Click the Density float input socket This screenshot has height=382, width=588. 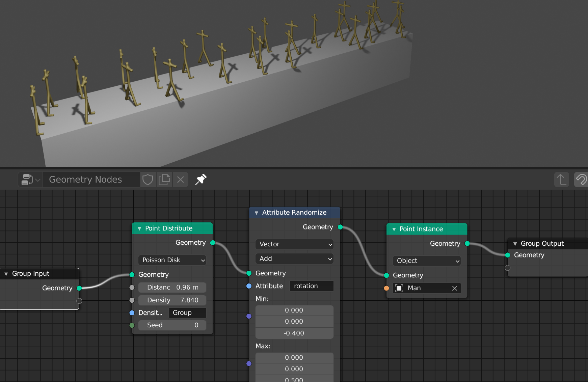click(x=132, y=300)
